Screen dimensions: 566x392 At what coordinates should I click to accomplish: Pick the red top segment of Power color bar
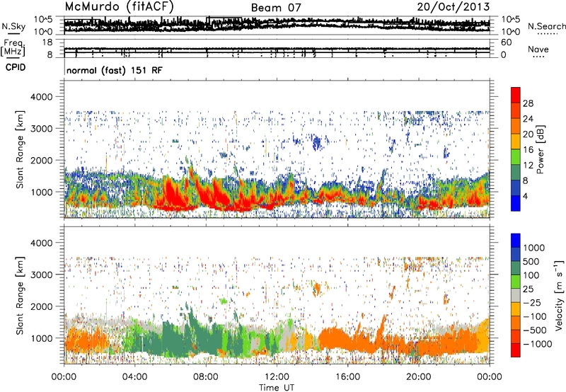click(516, 96)
